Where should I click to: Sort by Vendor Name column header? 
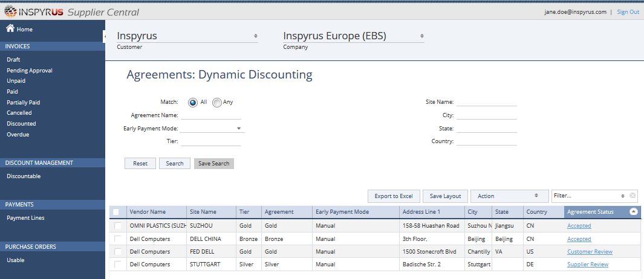[x=157, y=212]
